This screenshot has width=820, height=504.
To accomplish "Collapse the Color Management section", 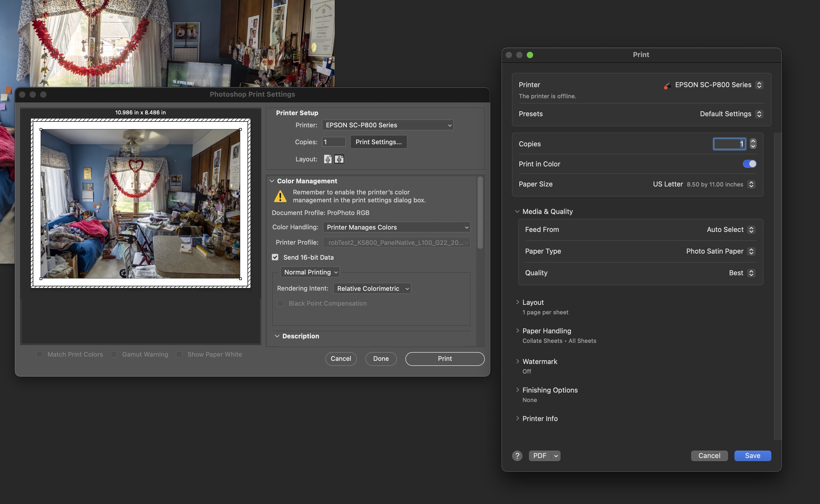I will coord(272,181).
